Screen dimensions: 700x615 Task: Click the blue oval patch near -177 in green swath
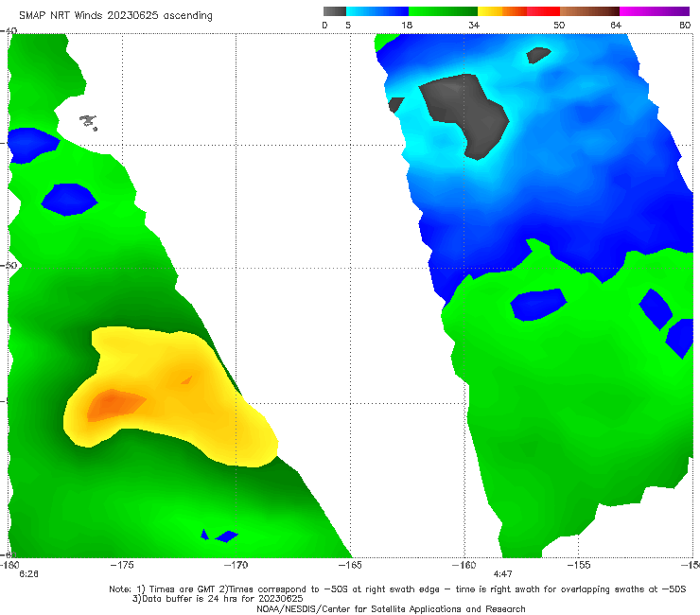point(69,200)
